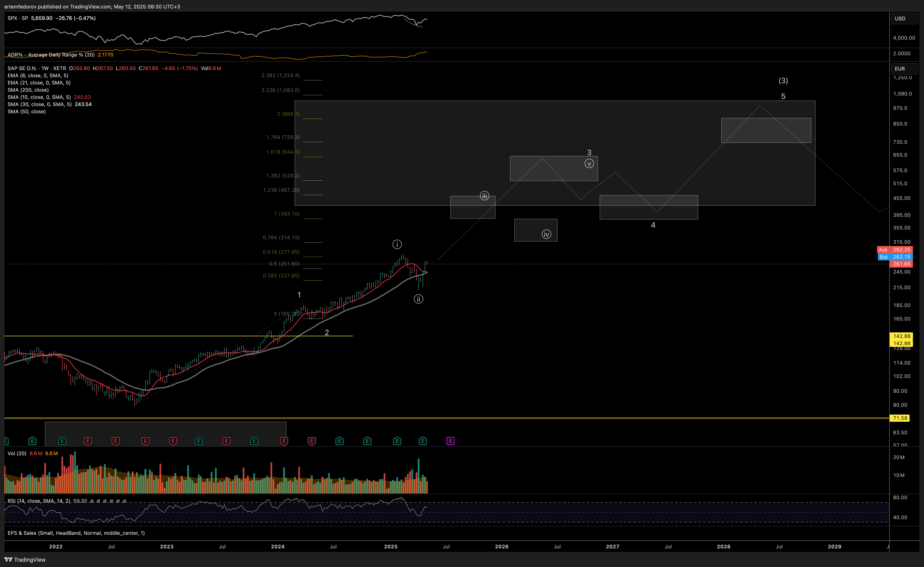Select the 1.764 (728.3) Fibonacci label
The width and height of the screenshot is (924, 567).
tap(283, 137)
